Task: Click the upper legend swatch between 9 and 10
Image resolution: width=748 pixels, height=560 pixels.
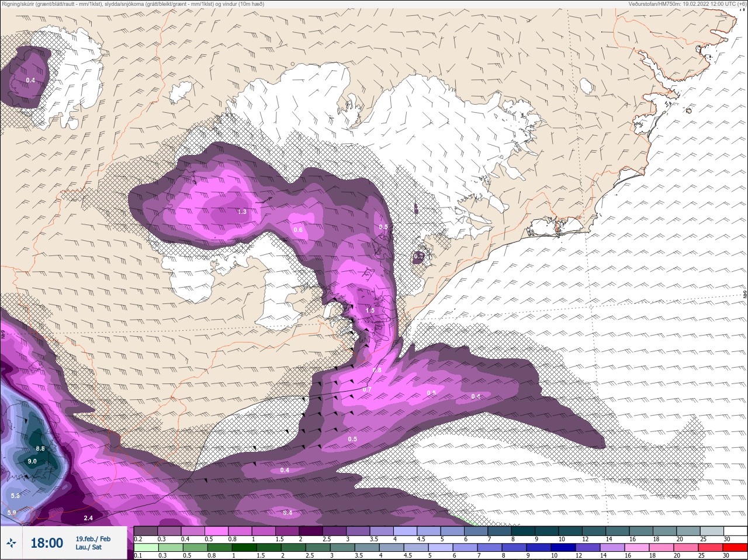Action: [547, 531]
